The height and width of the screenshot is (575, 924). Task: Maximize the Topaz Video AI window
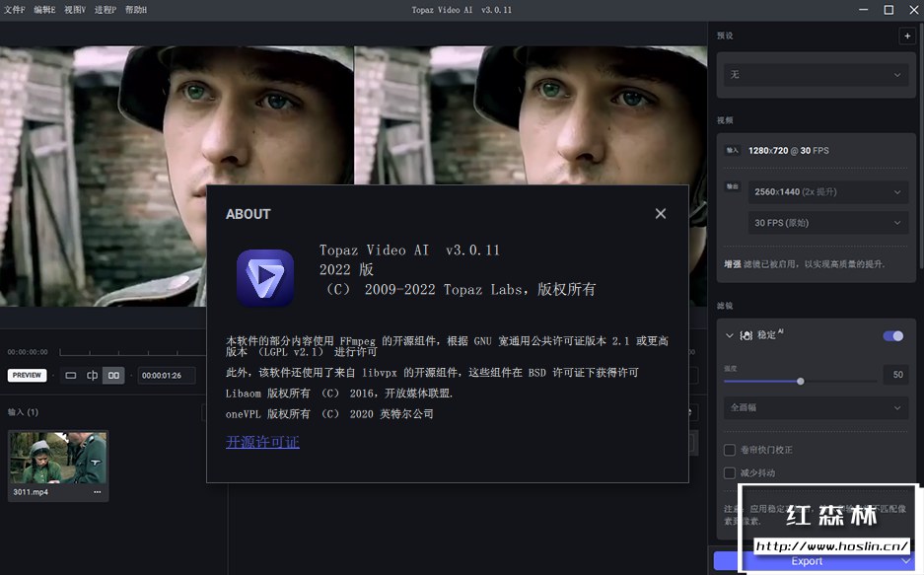click(888, 10)
